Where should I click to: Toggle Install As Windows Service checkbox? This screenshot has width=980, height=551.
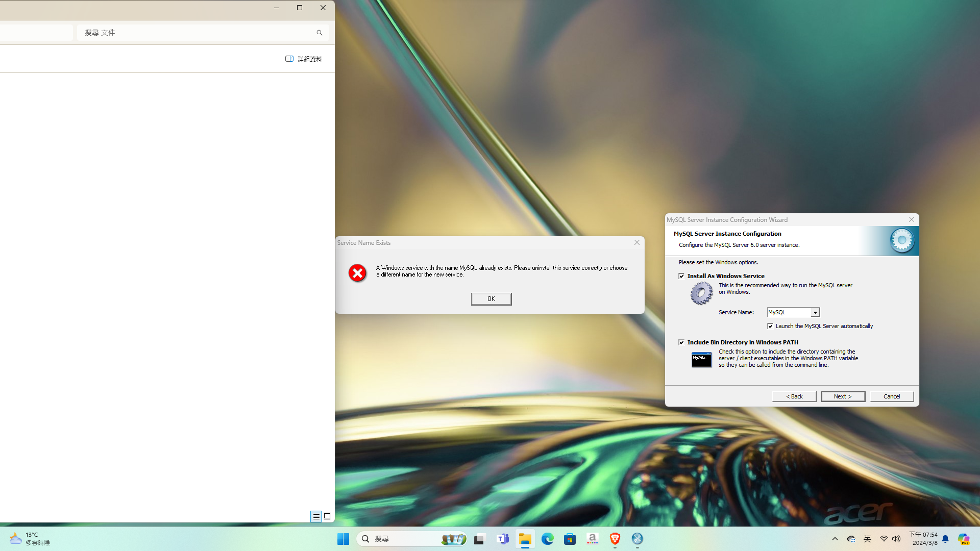681,276
